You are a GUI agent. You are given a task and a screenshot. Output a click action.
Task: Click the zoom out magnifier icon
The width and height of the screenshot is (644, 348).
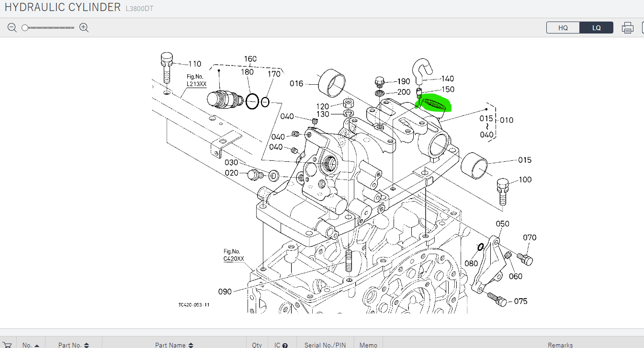[x=12, y=28]
